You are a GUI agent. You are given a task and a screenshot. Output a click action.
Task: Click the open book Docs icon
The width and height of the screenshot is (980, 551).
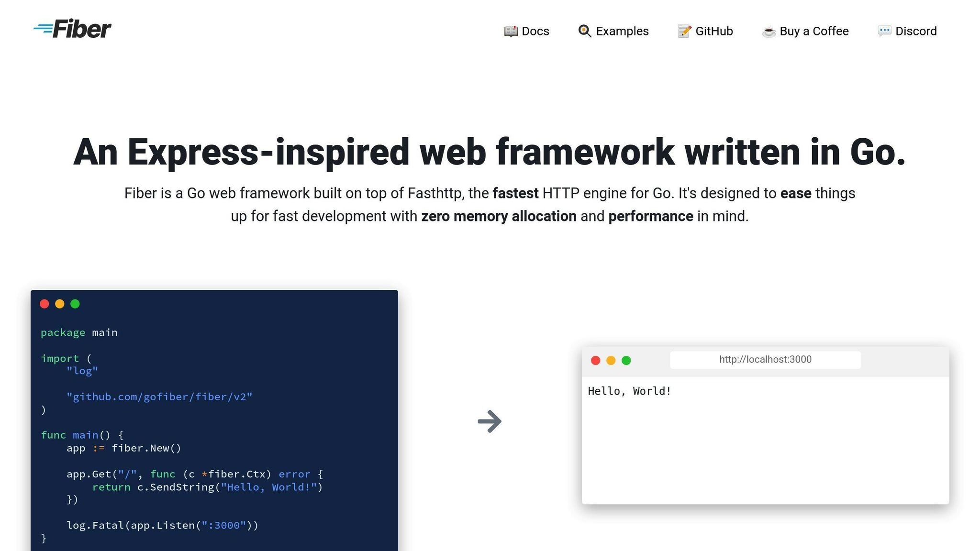tap(511, 31)
